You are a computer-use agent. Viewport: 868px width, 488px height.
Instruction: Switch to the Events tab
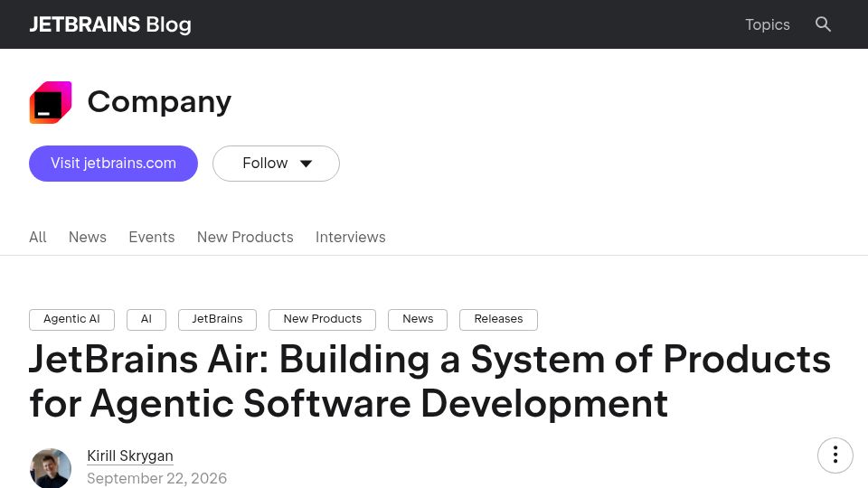[152, 237]
